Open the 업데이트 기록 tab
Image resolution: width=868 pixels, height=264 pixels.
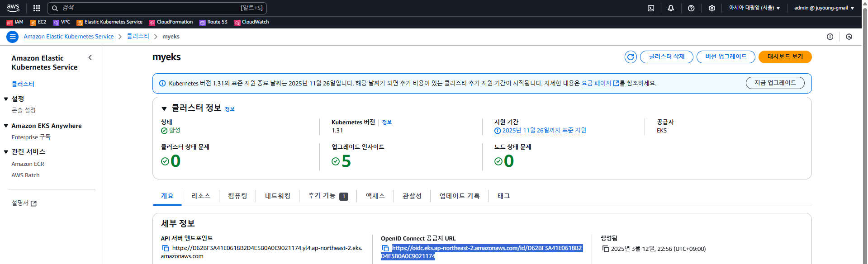coord(460,196)
